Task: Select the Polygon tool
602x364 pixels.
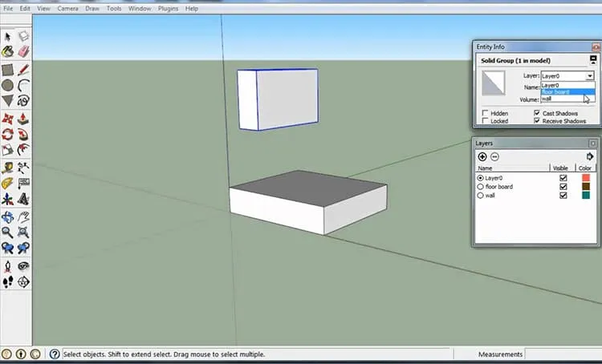Action: tap(8, 100)
